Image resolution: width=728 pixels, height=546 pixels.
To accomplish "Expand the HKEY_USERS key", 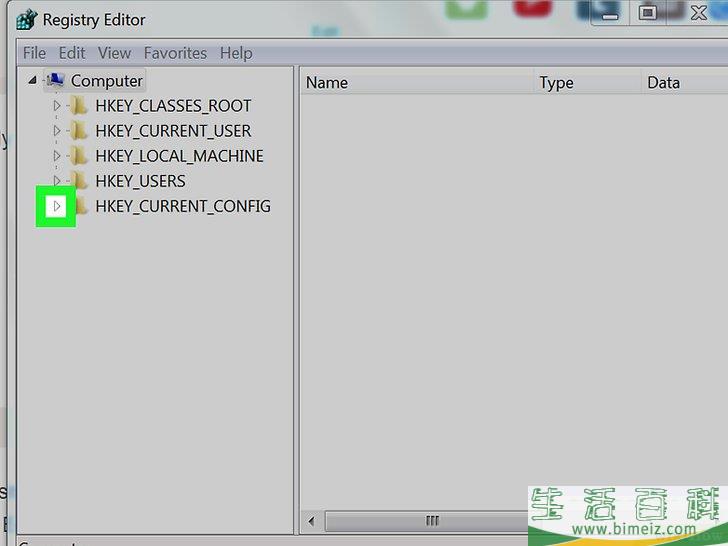I will (57, 181).
